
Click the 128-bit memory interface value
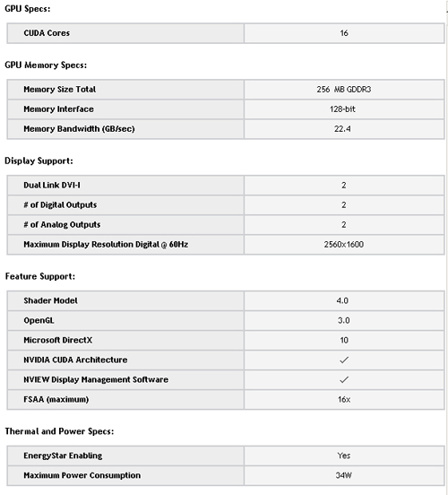click(342, 109)
